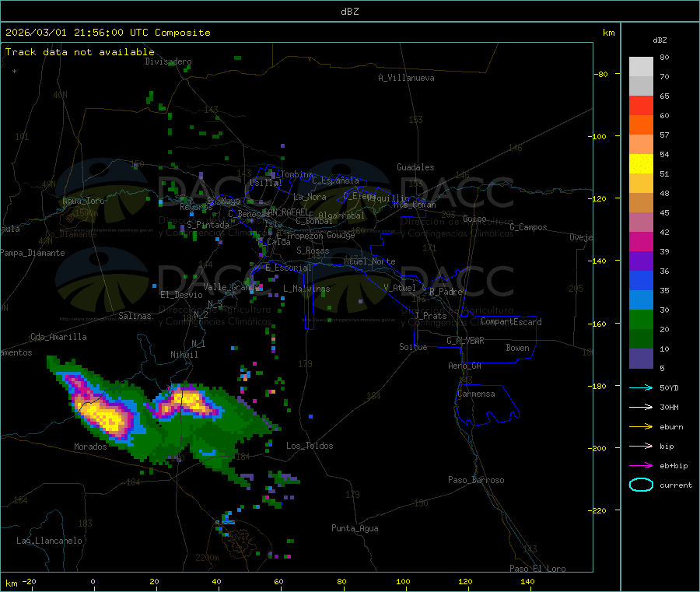Click the 'Salinas' location label
Viewport: 700px width, 592px height.
coord(135,316)
